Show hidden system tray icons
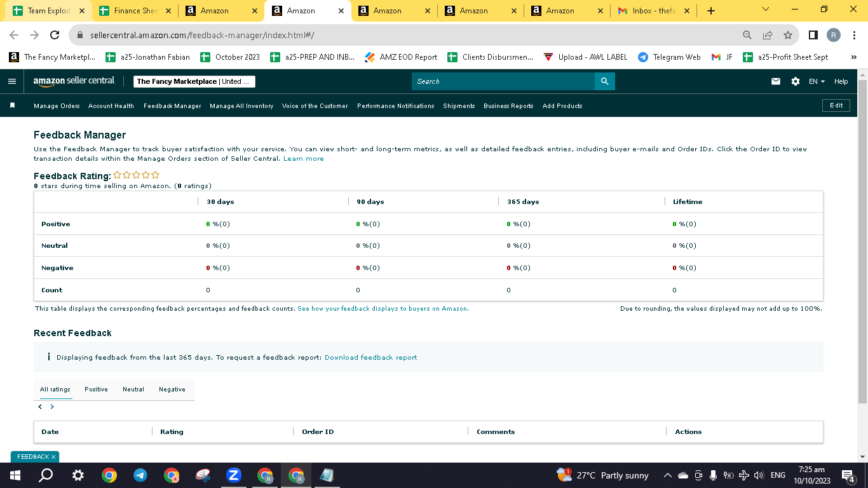Viewport: 868px width, 488px height. click(667, 475)
